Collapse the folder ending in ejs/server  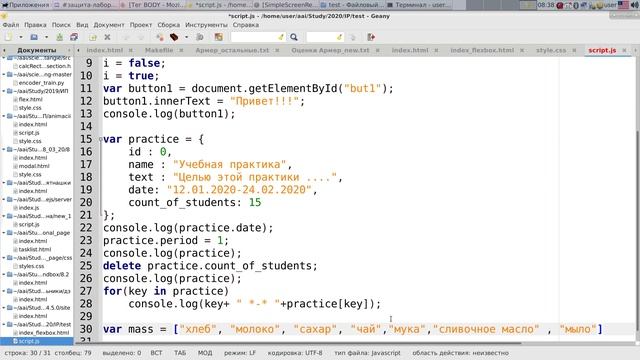point(4,199)
